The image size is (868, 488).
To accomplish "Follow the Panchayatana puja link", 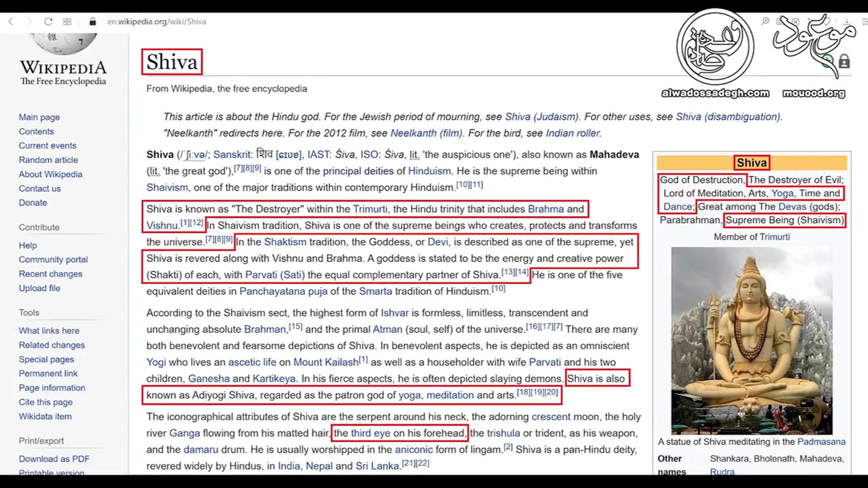I will pyautogui.click(x=283, y=291).
